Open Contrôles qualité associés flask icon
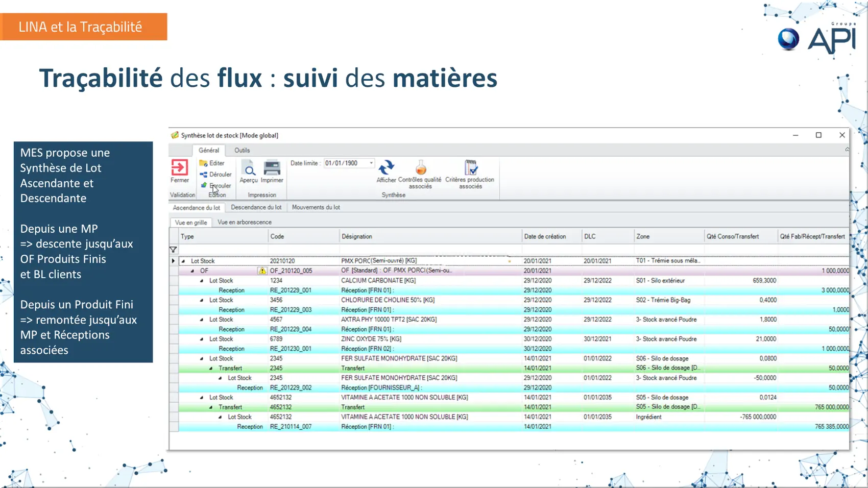This screenshot has width=868, height=488. pos(420,167)
